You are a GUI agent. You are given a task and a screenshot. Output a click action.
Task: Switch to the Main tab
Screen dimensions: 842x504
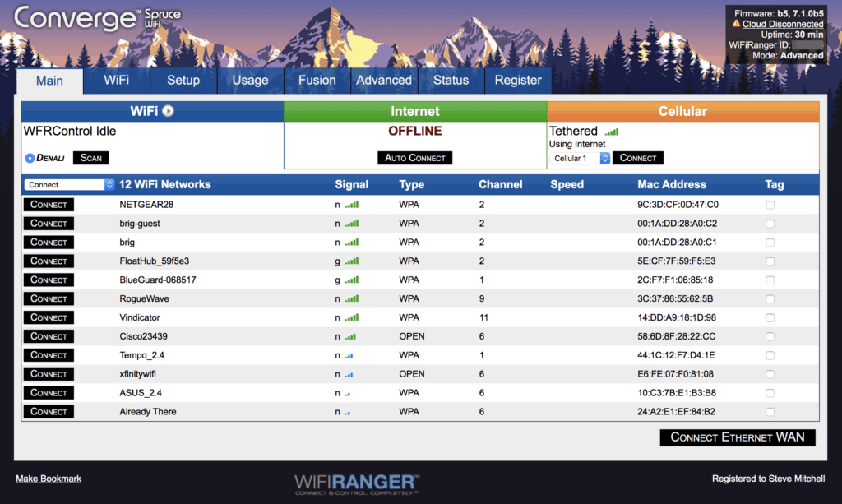pyautogui.click(x=49, y=81)
